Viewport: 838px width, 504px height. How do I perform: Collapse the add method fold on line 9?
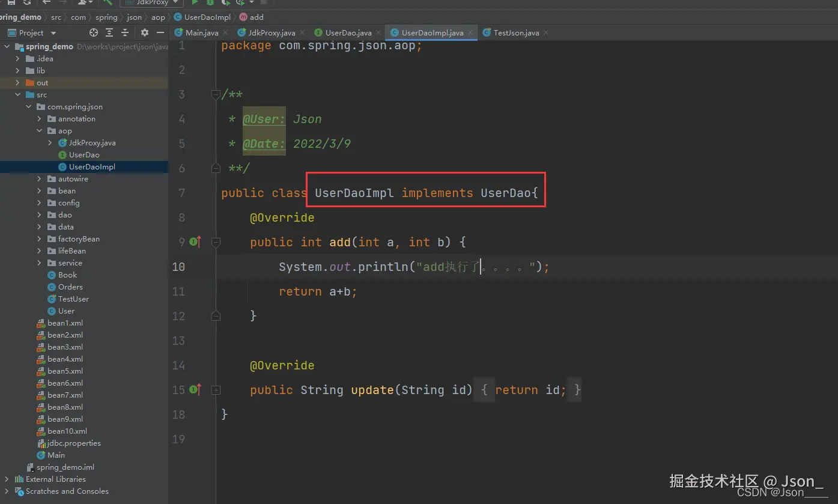[x=216, y=242]
